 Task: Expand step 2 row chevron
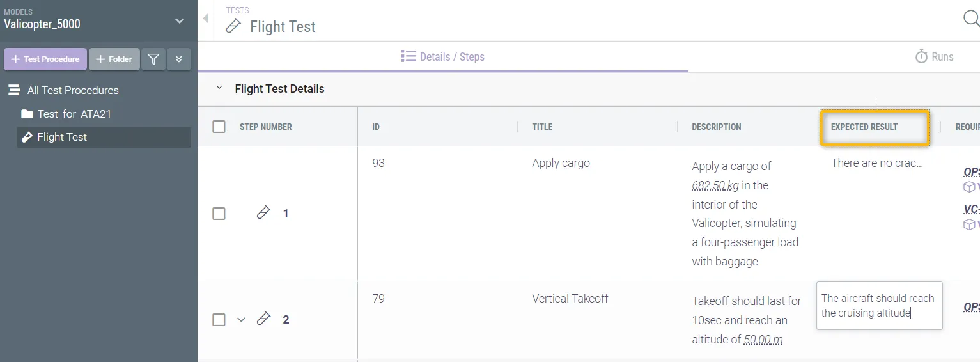[x=241, y=319]
